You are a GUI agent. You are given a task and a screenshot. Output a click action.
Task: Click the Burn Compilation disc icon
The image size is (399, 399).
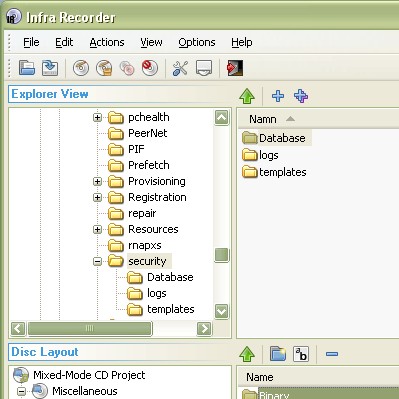tap(81, 68)
